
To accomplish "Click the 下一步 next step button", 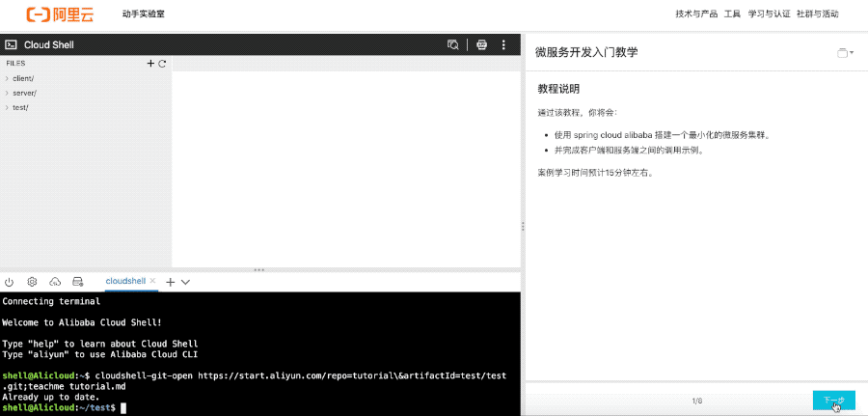I will click(833, 401).
